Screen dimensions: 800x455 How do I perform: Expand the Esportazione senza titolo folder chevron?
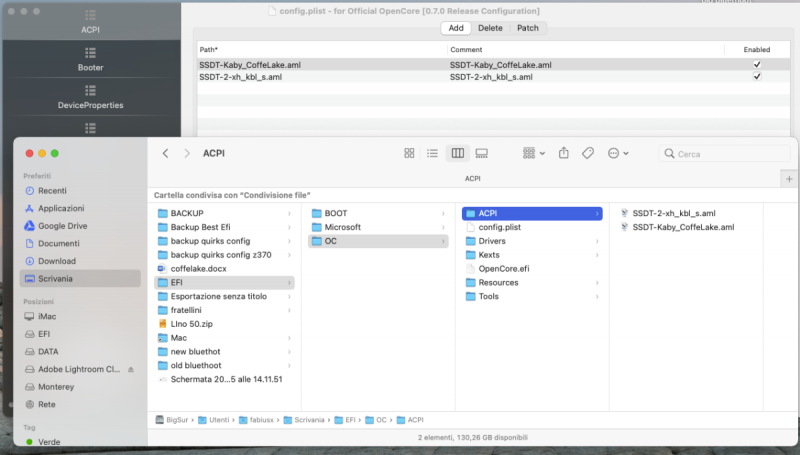click(289, 296)
